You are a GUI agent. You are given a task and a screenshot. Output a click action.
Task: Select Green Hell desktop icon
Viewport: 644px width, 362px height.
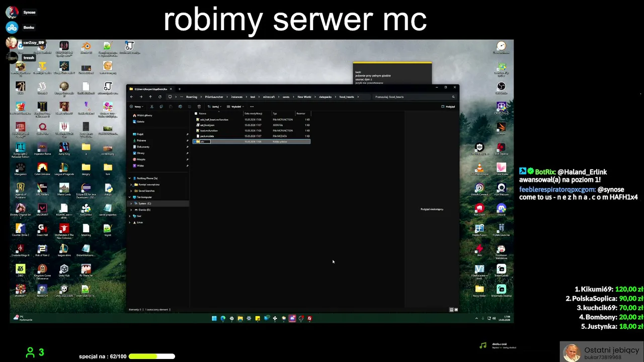[x=42, y=230]
